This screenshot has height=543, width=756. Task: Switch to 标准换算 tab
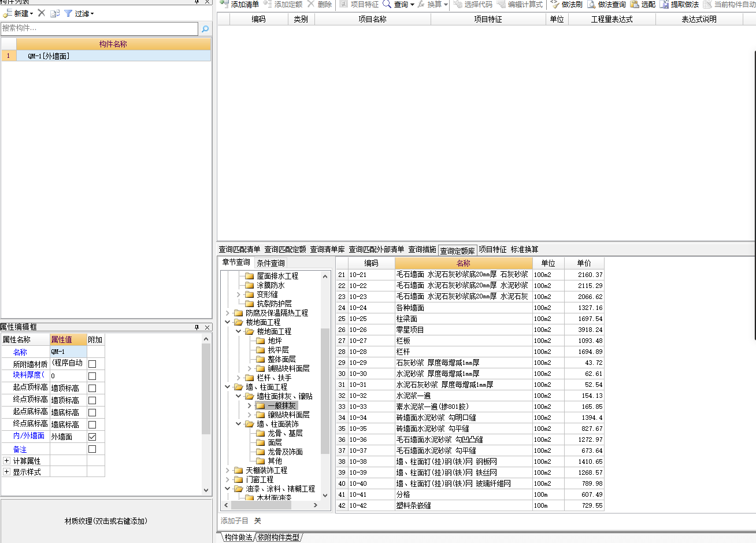point(524,250)
